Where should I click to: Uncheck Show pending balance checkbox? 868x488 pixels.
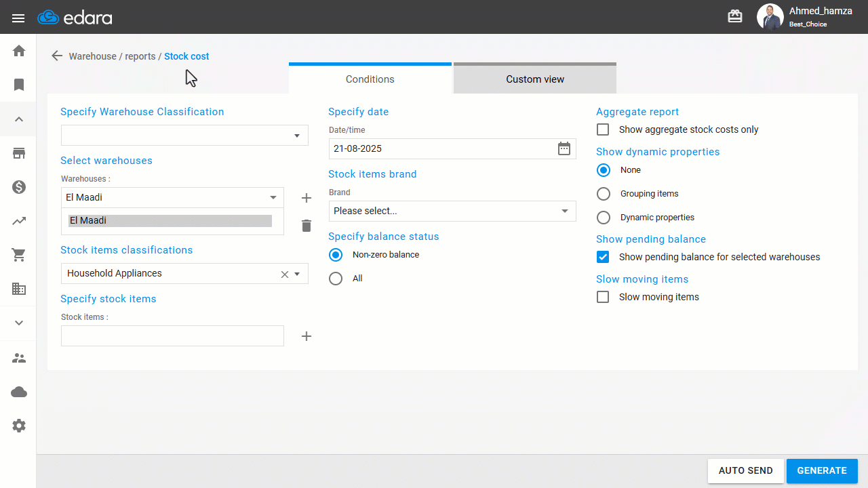click(x=603, y=257)
